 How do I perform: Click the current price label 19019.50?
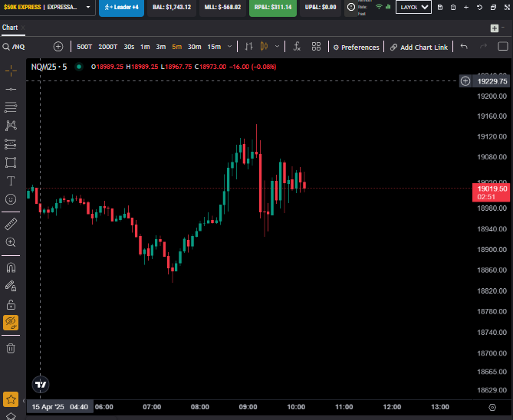coord(492,192)
